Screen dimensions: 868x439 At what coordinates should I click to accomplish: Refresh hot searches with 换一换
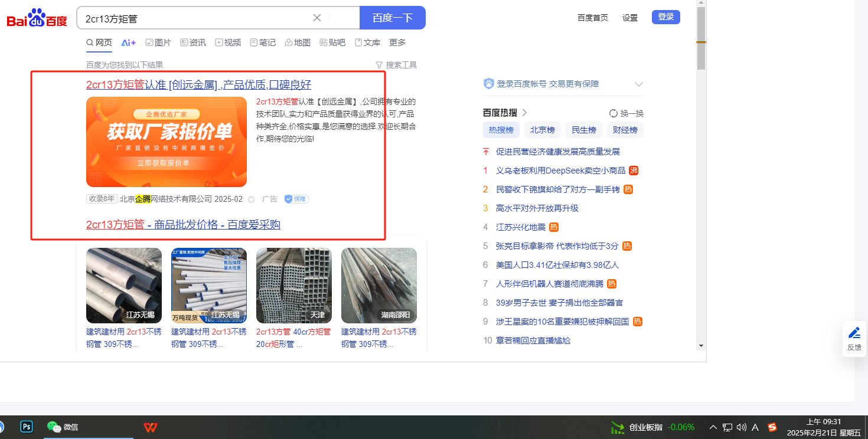[x=626, y=113]
